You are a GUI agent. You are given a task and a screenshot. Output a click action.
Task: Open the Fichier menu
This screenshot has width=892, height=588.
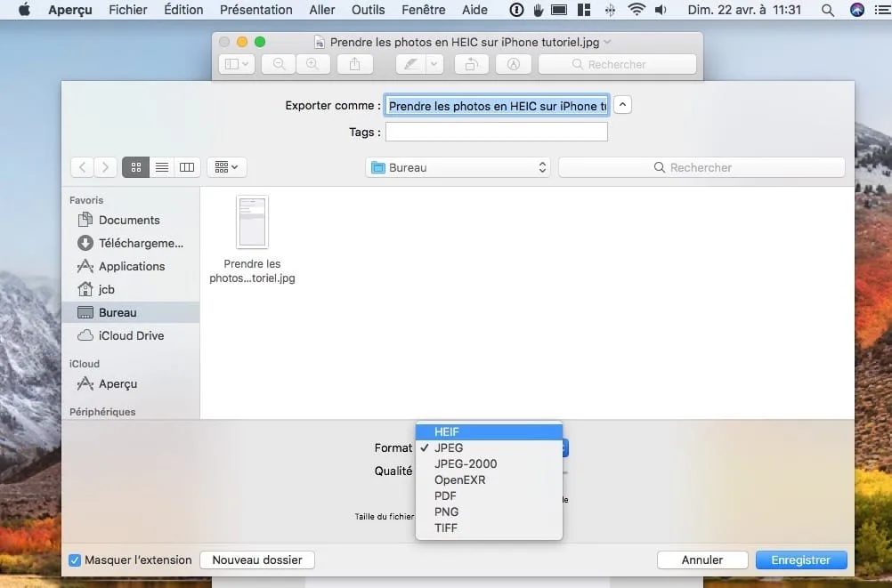coord(127,10)
